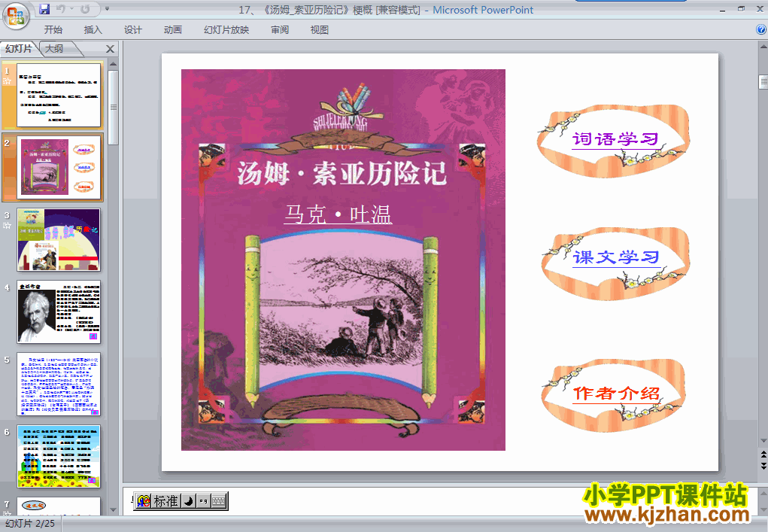Screen dimensions: 768x532
Task: Open the 插入 ribbon tab
Action: [x=93, y=30]
